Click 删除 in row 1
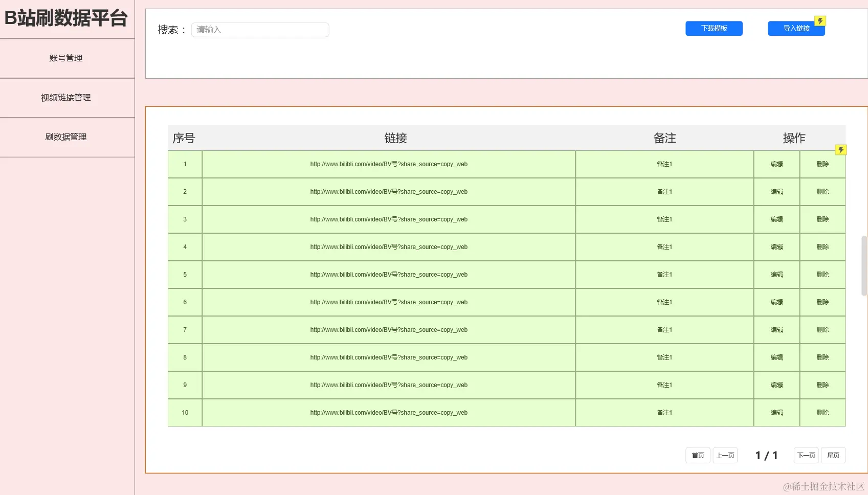The width and height of the screenshot is (868, 495). [x=822, y=164]
